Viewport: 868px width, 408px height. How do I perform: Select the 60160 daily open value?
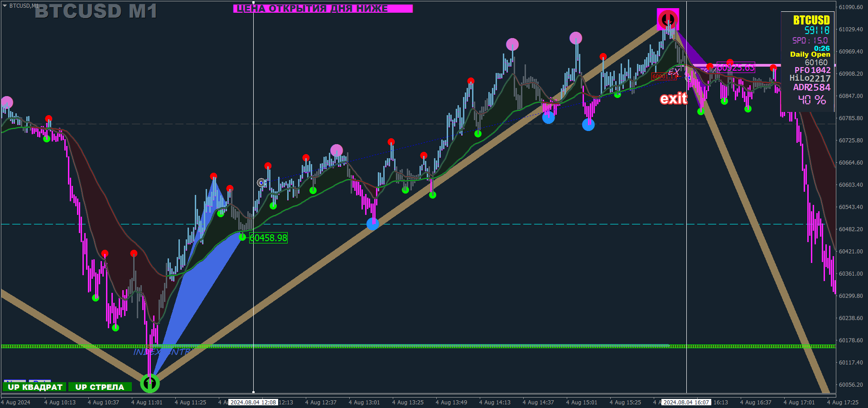816,63
